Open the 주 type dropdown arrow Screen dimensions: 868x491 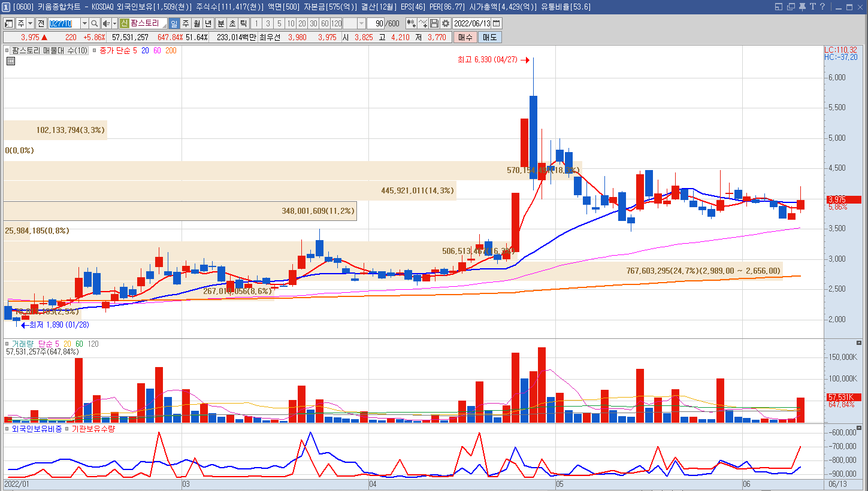point(30,23)
